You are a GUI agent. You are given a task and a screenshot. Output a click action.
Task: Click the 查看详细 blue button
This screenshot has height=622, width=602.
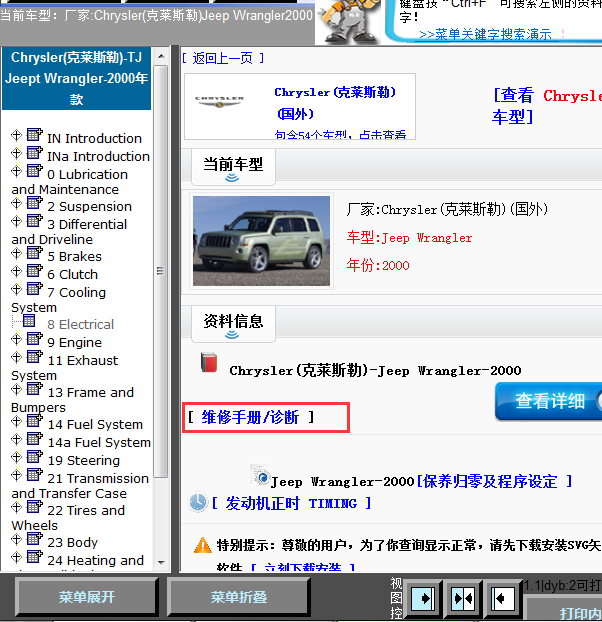(549, 401)
